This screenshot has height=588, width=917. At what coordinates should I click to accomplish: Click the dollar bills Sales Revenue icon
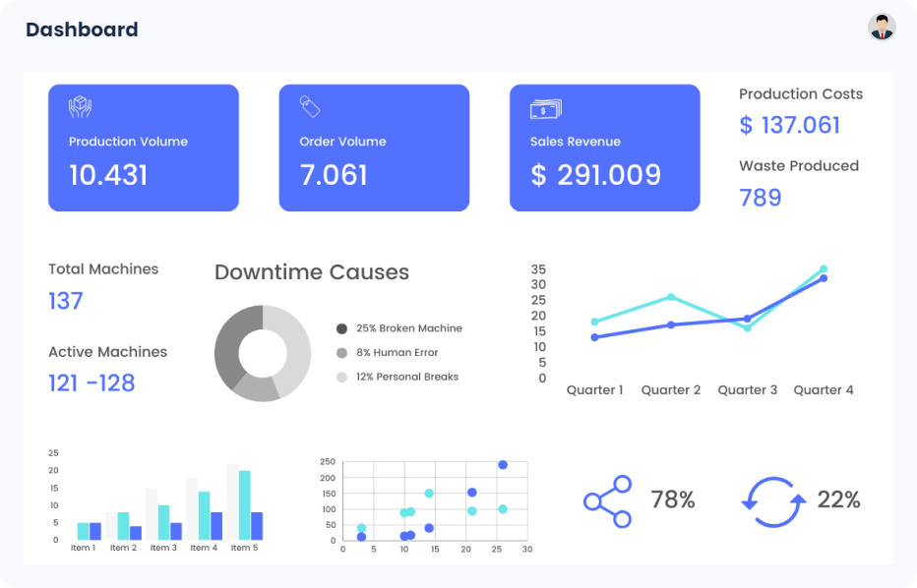click(545, 108)
